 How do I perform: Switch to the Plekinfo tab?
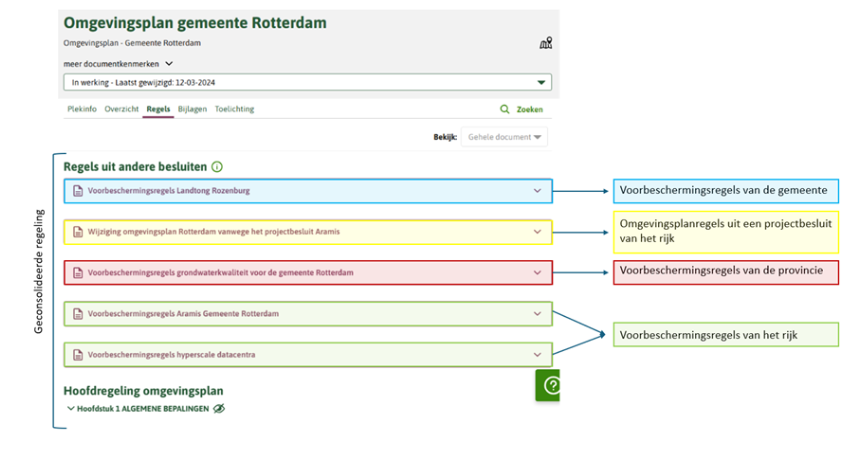pyautogui.click(x=81, y=109)
